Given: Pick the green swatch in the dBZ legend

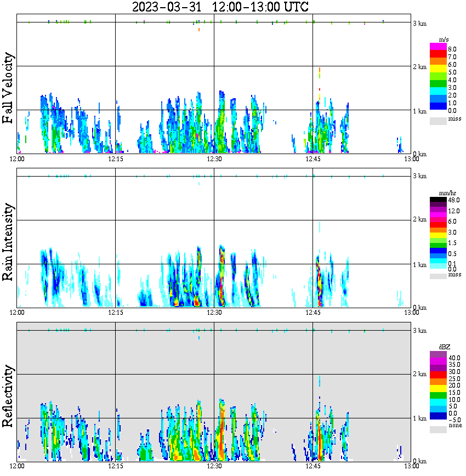Looking at the screenshot, I should (x=438, y=395).
